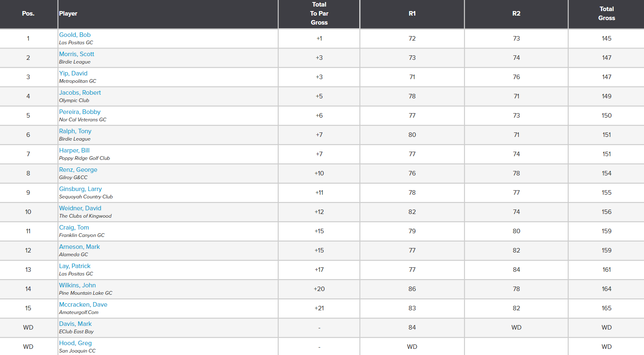Open Davis, Mark player link

click(x=75, y=324)
